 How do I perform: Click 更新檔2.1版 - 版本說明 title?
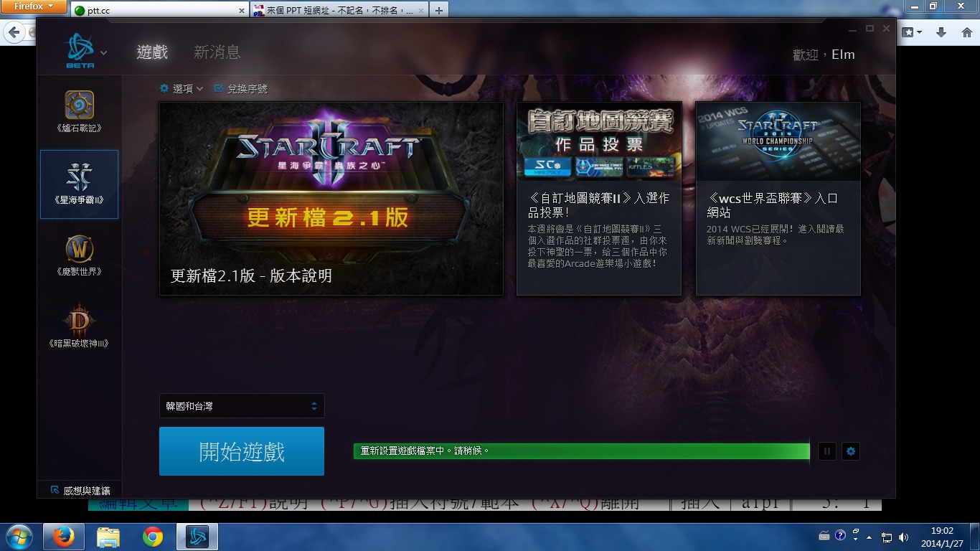251,276
